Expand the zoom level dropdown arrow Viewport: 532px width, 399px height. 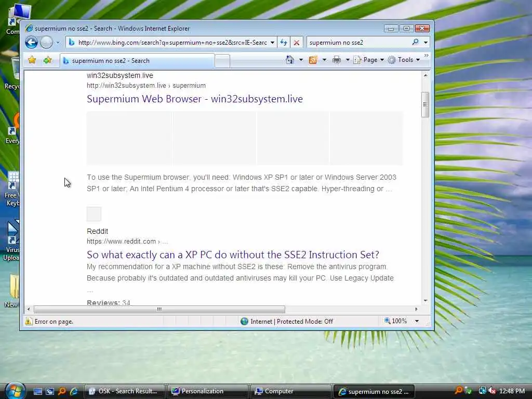[417, 321]
